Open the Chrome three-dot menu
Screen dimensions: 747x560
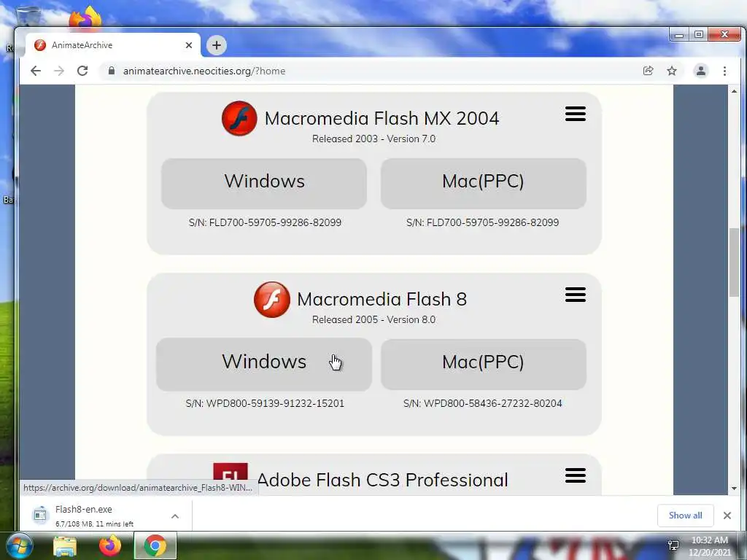(x=724, y=71)
